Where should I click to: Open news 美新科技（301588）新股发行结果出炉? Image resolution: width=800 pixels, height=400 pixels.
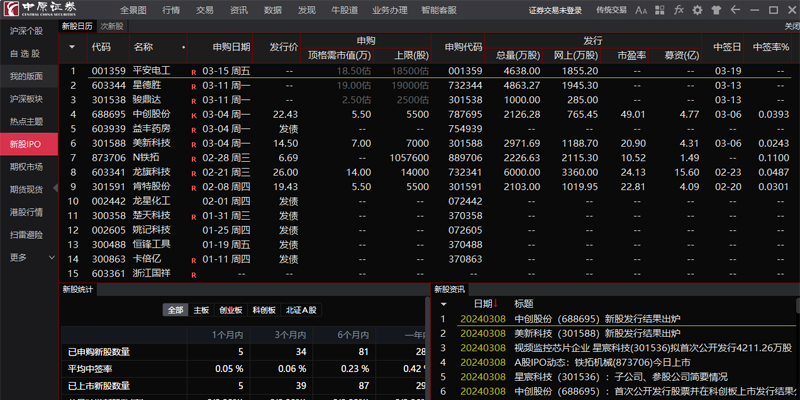(x=597, y=333)
